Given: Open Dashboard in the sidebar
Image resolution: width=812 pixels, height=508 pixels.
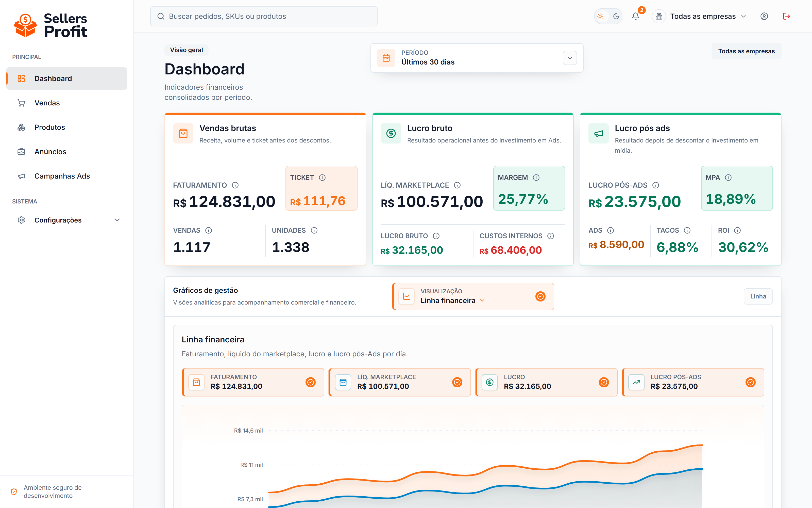Looking at the screenshot, I should point(67,78).
